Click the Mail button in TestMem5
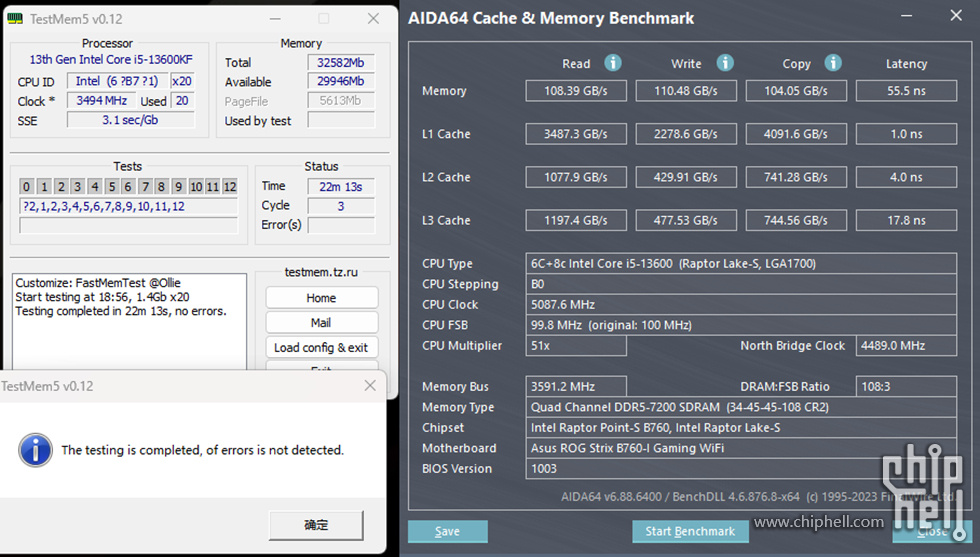Viewport: 980px width, 557px height. pyautogui.click(x=321, y=323)
